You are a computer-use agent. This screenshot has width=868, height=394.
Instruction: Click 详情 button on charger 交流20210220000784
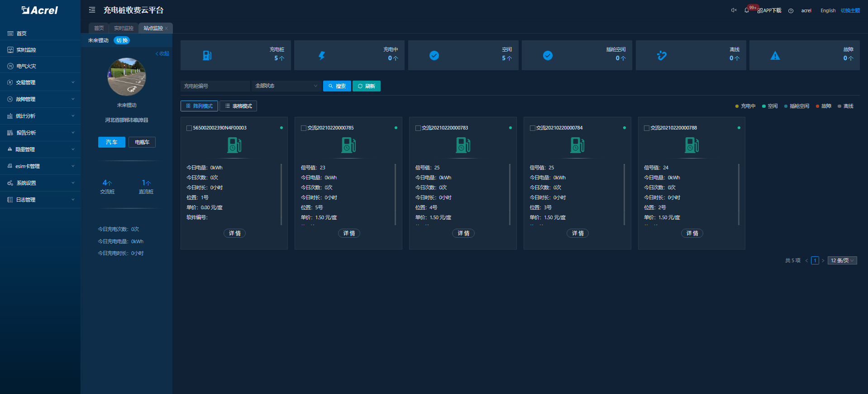tap(577, 233)
